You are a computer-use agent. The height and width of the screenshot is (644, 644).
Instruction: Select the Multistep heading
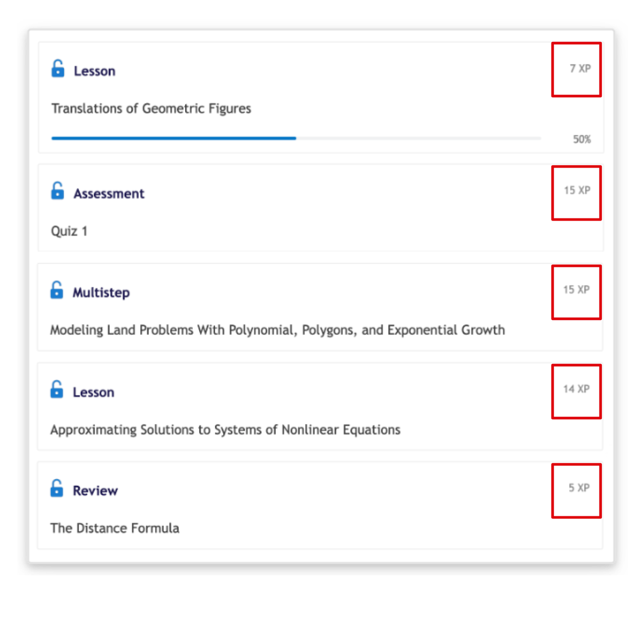pos(101,293)
